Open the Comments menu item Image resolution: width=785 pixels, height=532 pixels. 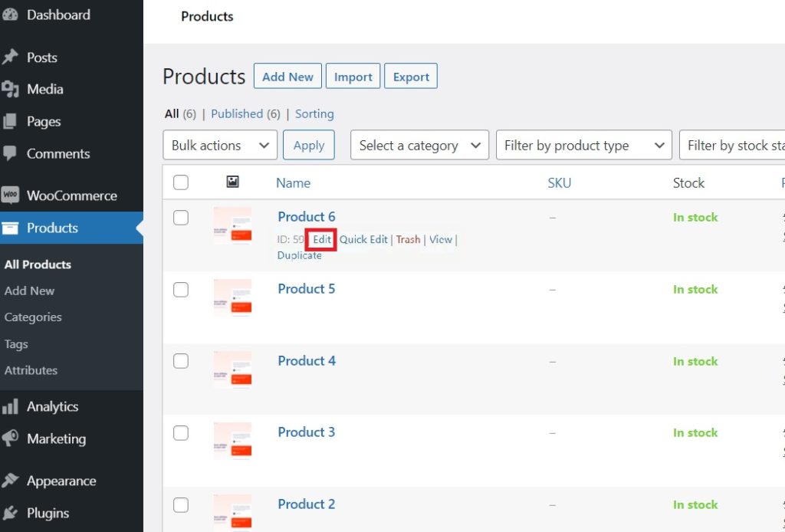click(58, 153)
